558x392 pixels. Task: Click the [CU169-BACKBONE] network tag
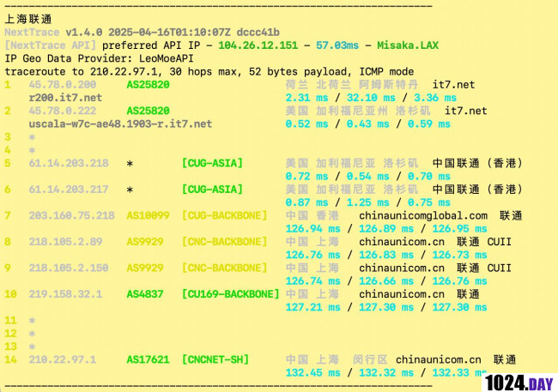231,293
